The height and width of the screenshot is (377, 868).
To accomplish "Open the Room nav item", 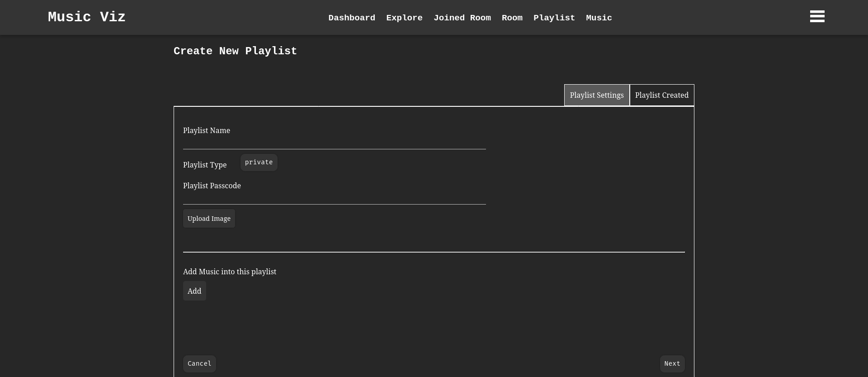I will tap(512, 18).
